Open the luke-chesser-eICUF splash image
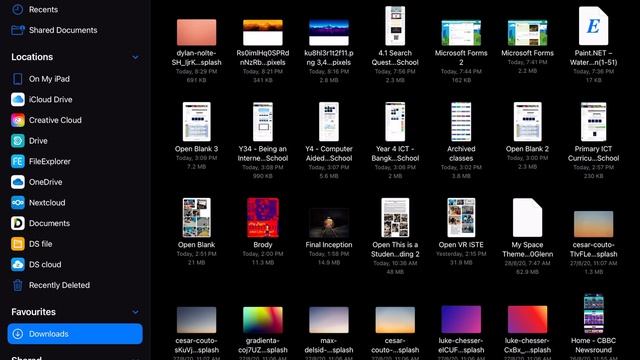Viewport: 640px width, 360px height. coord(461,319)
